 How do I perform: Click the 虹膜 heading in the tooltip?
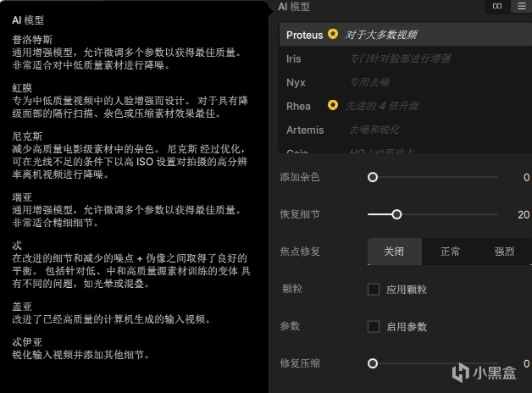[22, 88]
